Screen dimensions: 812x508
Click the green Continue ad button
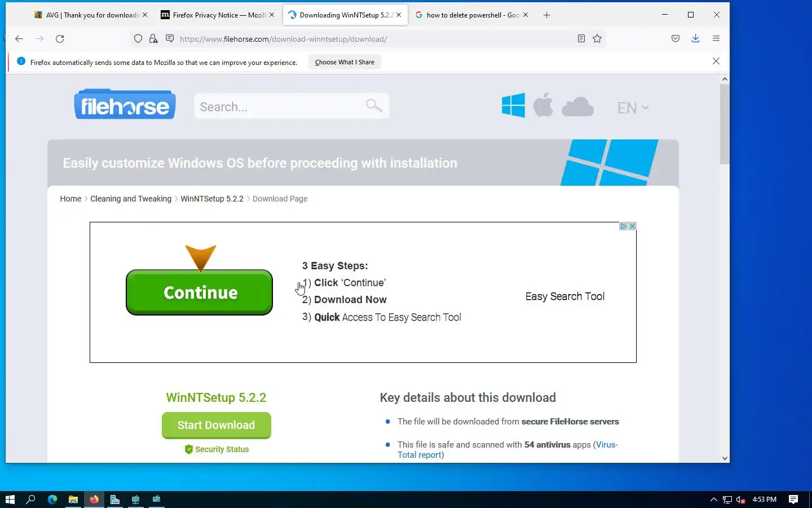pos(199,292)
